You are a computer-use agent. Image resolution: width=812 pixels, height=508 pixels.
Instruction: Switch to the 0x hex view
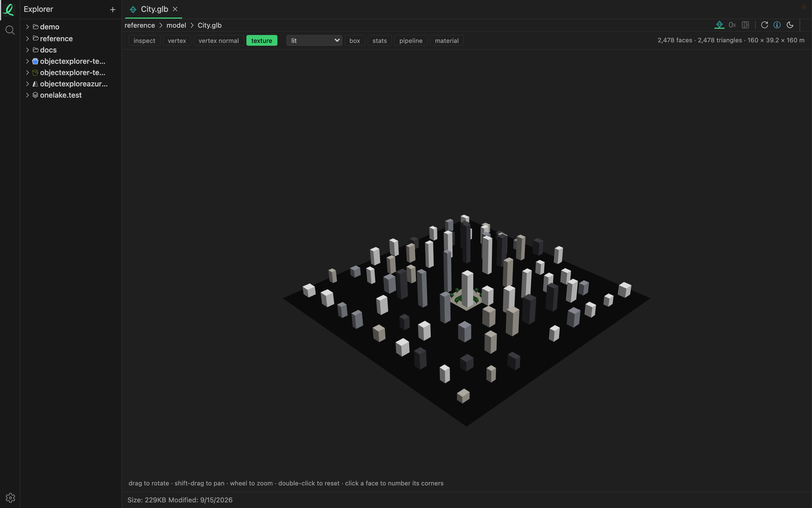click(732, 25)
